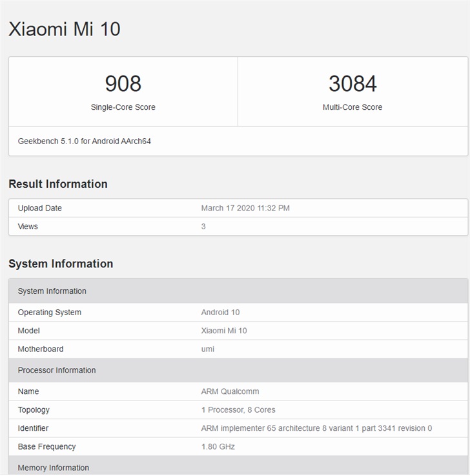Click the Xiaomi Mi 10 page title
470x476 pixels.
(64, 29)
